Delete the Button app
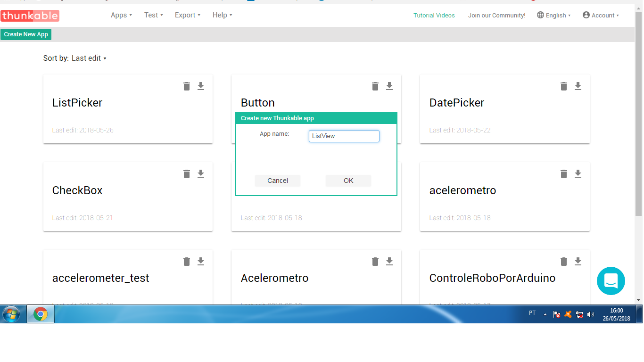The width and height of the screenshot is (644, 362). tap(375, 86)
